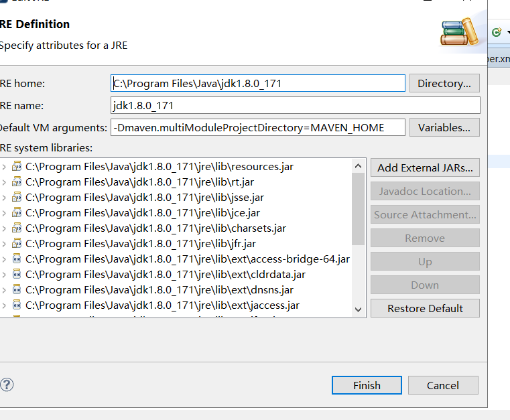Click the Source Attachment... button
Viewport: 510px width, 420px height.
[x=425, y=214]
